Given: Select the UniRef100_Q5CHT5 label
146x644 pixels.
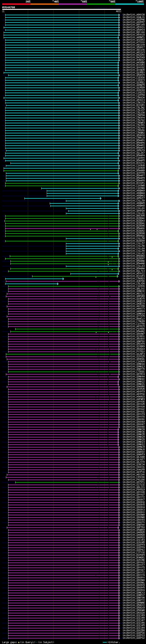Looking at the screenshot, I should [x=134, y=344].
